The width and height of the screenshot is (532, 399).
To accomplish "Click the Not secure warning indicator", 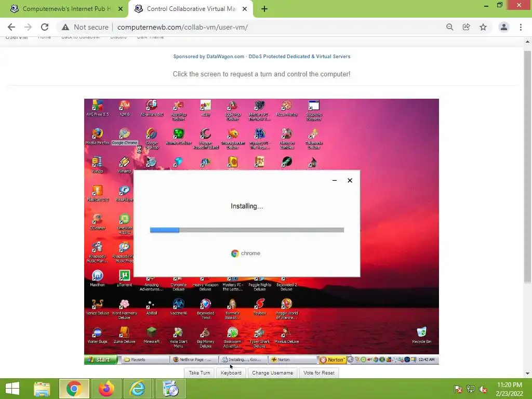I will (x=85, y=27).
